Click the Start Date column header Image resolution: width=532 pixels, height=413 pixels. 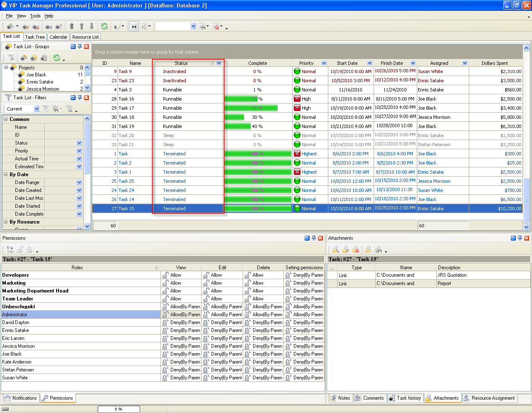347,63
